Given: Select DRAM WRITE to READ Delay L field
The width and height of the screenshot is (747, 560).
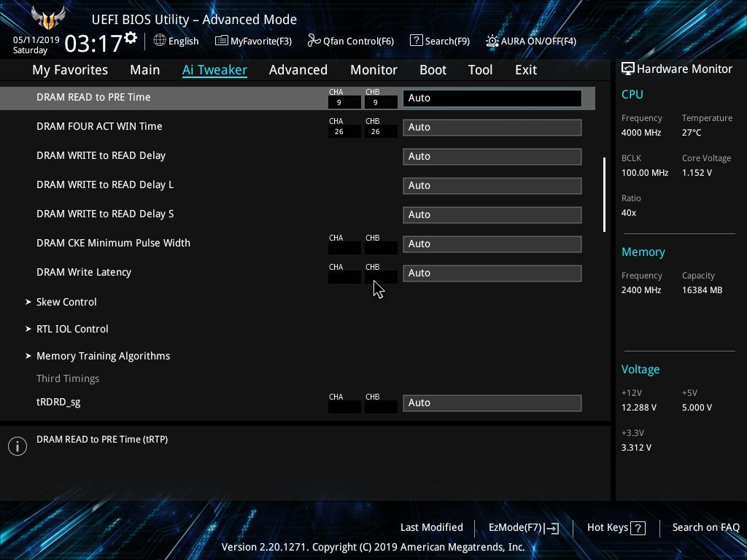Looking at the screenshot, I should [x=492, y=186].
